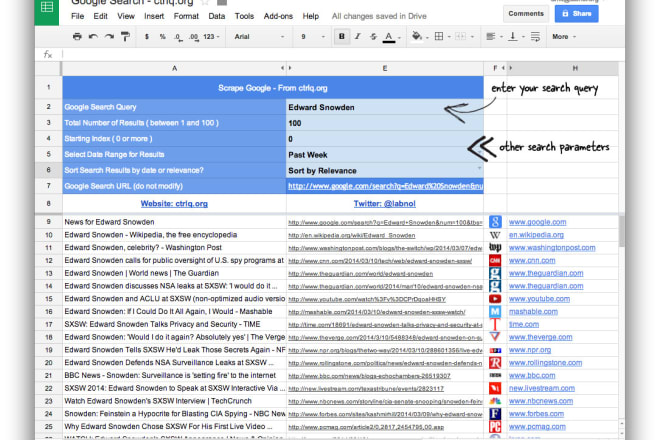660x440 pixels.
Task: Open the Insert menu
Action: point(154,16)
